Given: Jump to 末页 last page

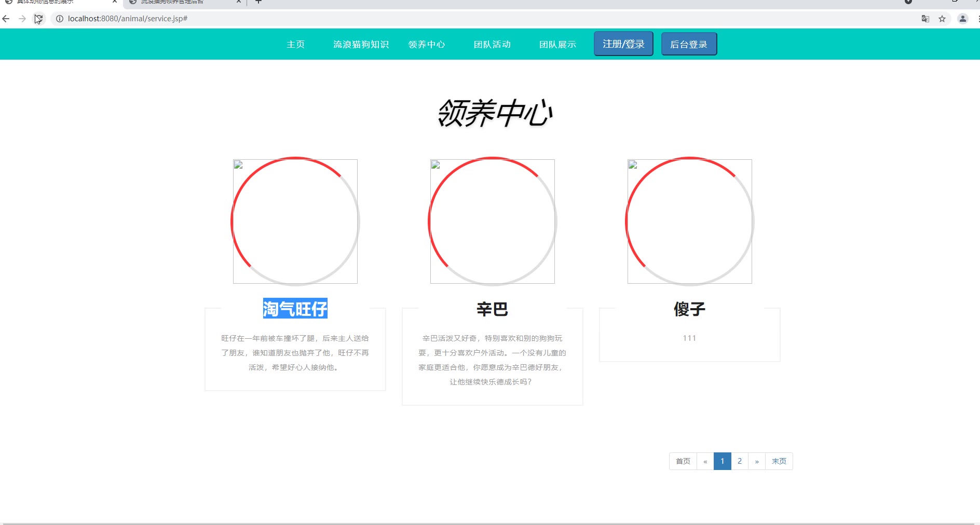Looking at the screenshot, I should 779,461.
